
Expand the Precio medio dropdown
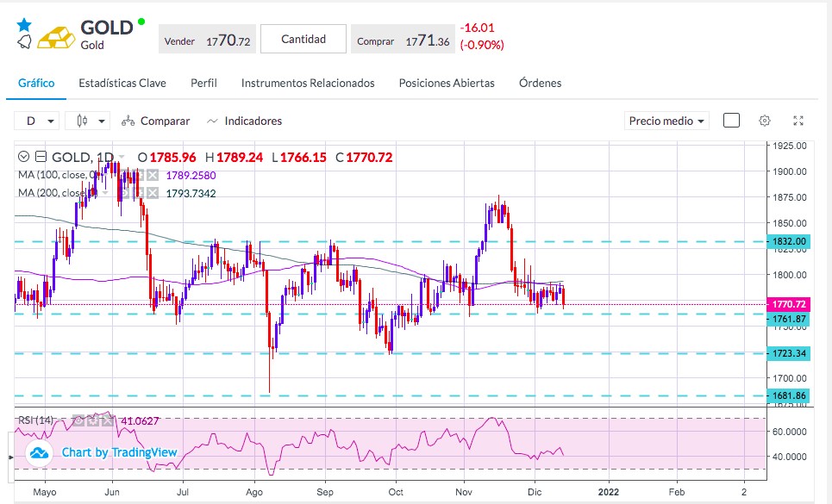pos(666,121)
